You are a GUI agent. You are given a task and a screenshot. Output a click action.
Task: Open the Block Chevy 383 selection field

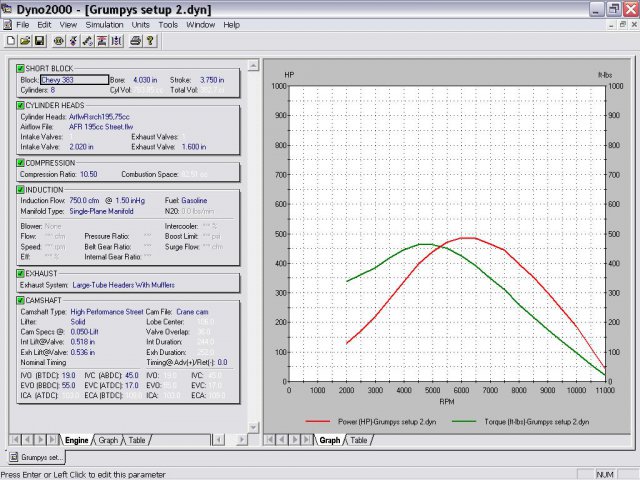pos(73,78)
